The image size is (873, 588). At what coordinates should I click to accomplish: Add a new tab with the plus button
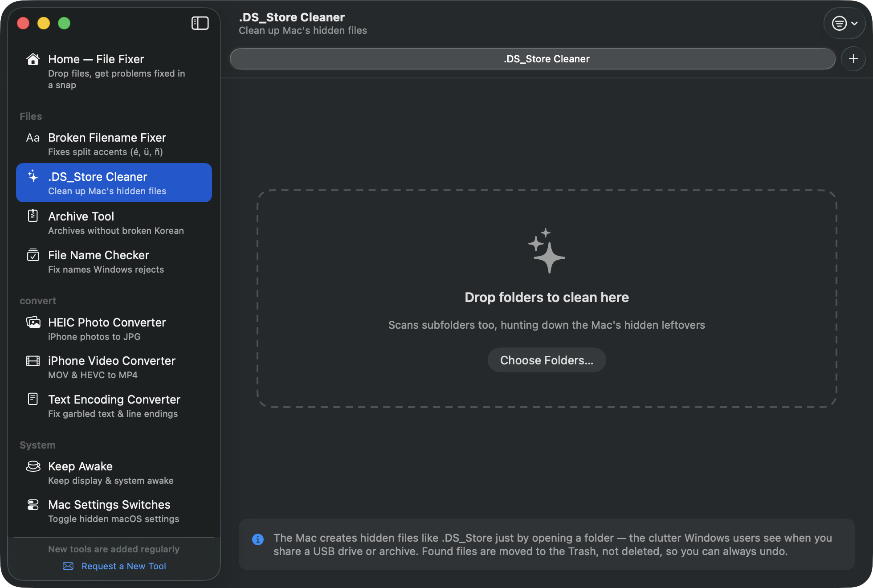pyautogui.click(x=853, y=59)
